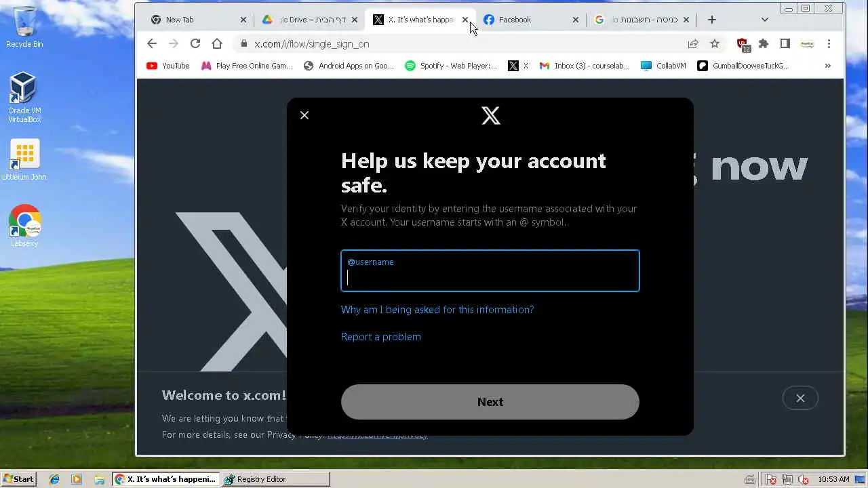Open the Extensions puzzle menu
The width and height of the screenshot is (868, 488).
click(x=764, y=43)
